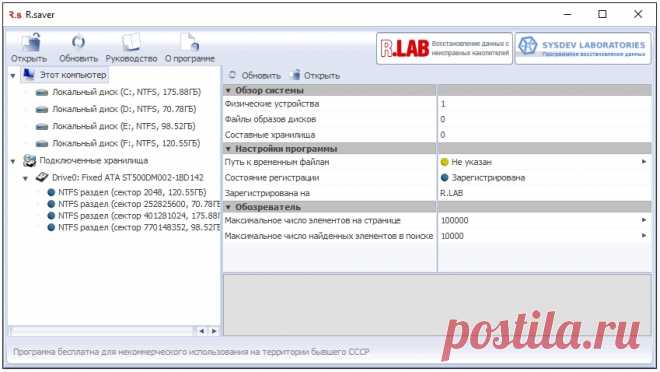Click drive icon of Локальный диск D:

pyautogui.click(x=42, y=109)
